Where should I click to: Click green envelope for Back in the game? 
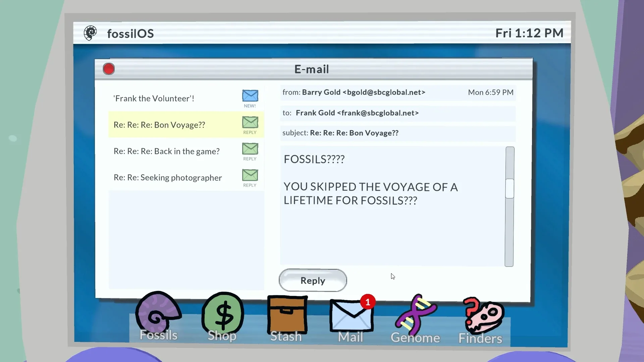250,149
